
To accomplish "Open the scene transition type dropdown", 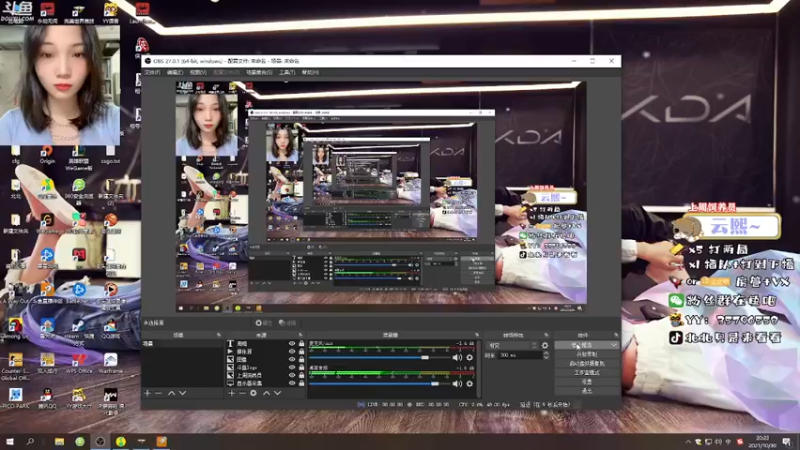I will [512, 345].
